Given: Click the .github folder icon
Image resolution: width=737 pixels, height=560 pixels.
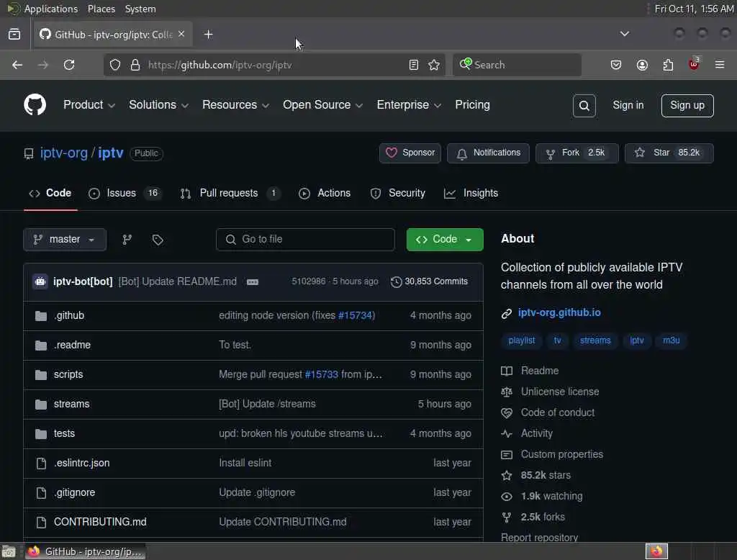Looking at the screenshot, I should click(41, 315).
